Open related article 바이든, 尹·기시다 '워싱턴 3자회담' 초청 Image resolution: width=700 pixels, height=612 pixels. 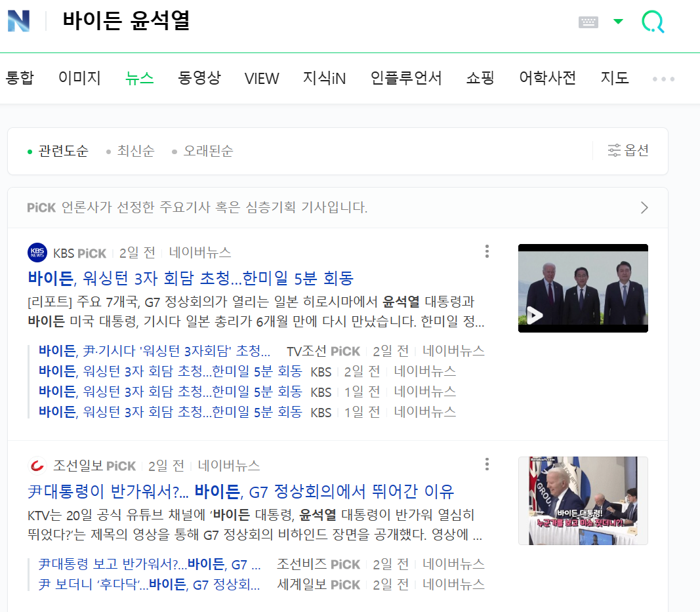pyautogui.click(x=154, y=351)
